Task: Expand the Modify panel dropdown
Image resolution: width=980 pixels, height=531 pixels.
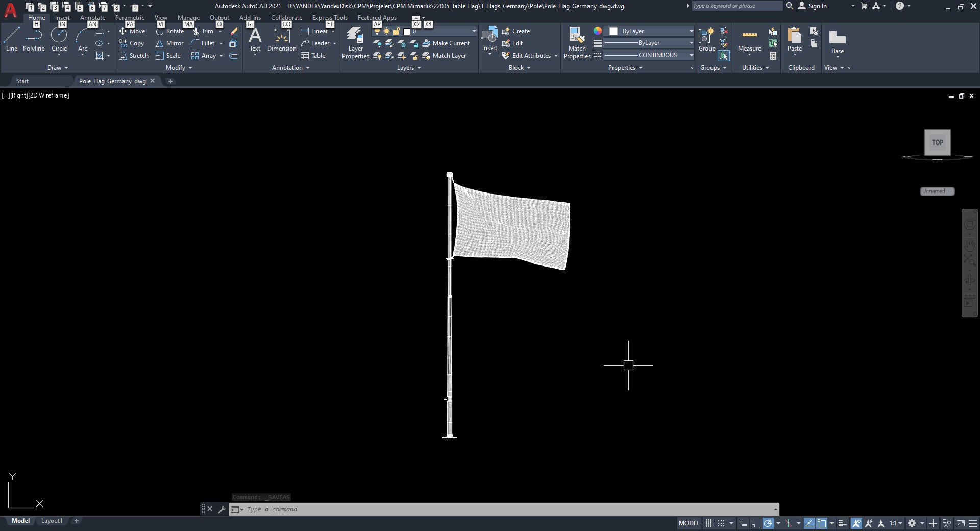Action: coord(179,68)
